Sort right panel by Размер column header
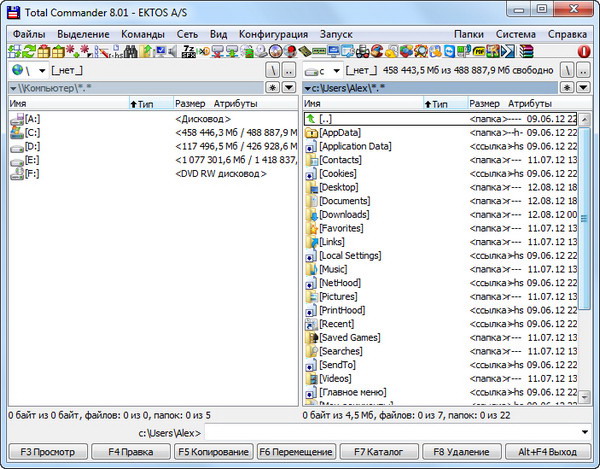600x469 pixels. click(x=484, y=104)
